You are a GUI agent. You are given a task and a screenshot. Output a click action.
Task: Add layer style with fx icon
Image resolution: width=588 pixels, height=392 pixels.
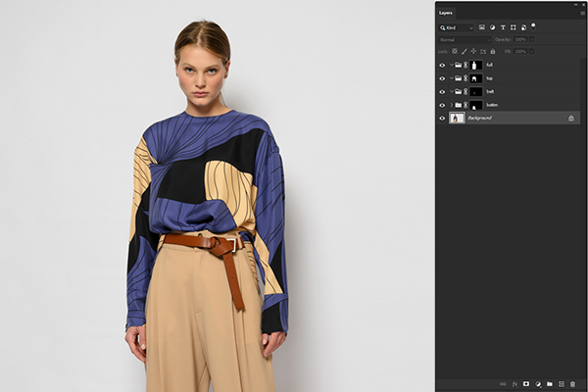514,384
